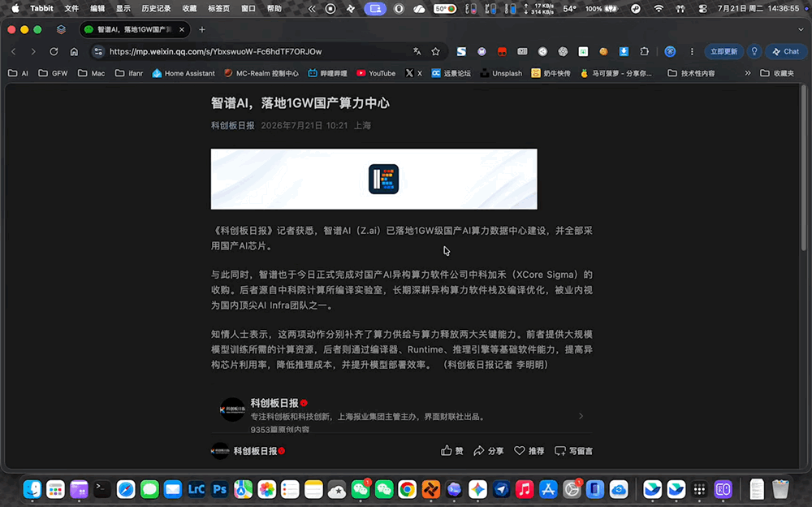
Task: Open the ifanr bookmarks folder
Action: pos(129,73)
